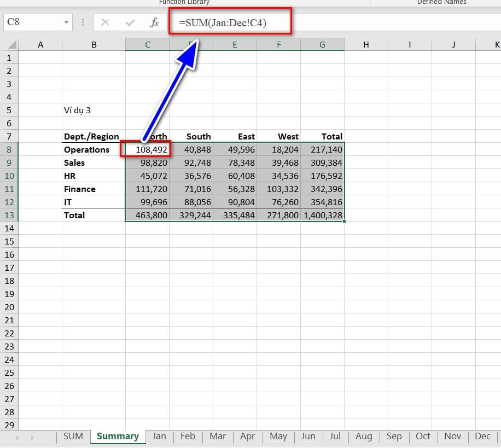Click the Cancel X icon in formula bar
This screenshot has height=448, width=501.
point(106,22)
